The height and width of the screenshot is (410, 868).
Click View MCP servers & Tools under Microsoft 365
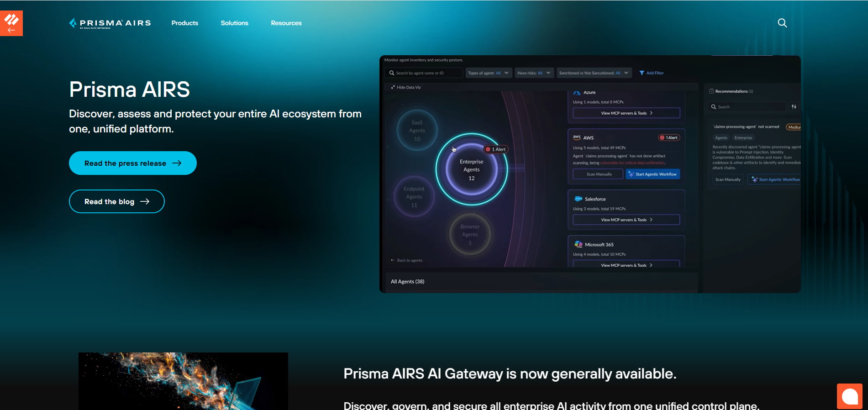click(626, 264)
